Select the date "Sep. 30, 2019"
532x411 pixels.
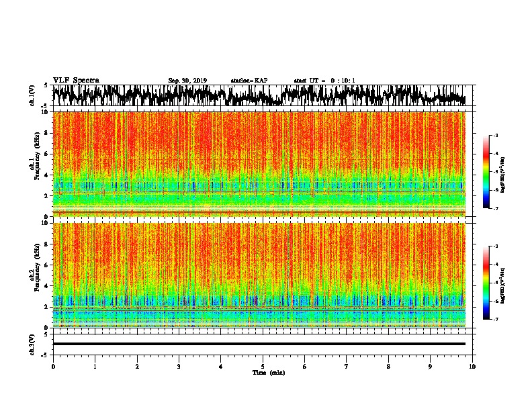(187, 81)
